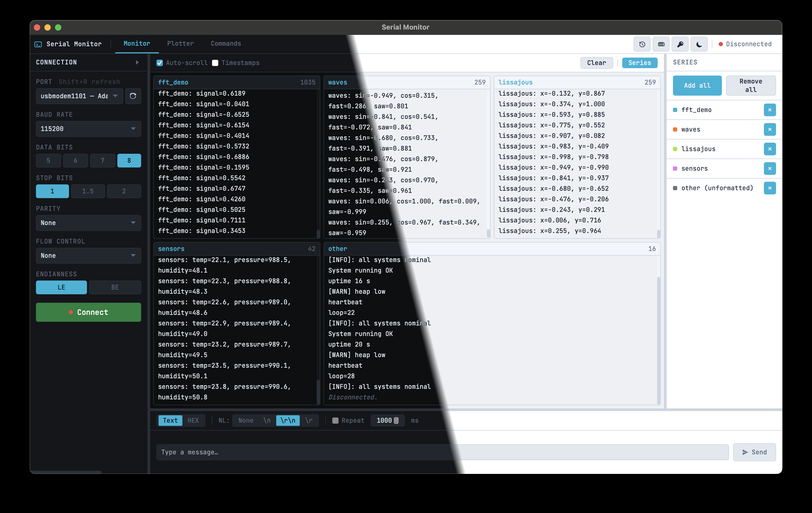
Task: Set newline option to \n
Action: click(x=267, y=421)
